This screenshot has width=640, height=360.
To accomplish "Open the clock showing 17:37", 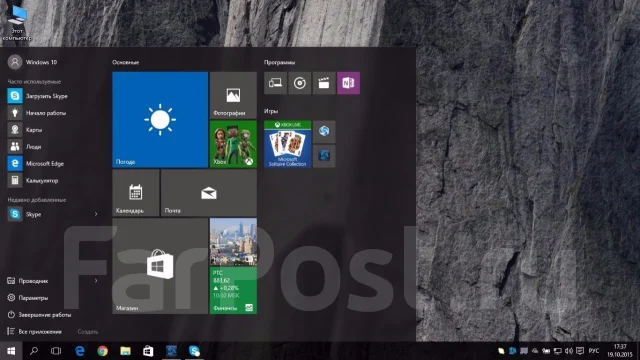I will pyautogui.click(x=620, y=351).
